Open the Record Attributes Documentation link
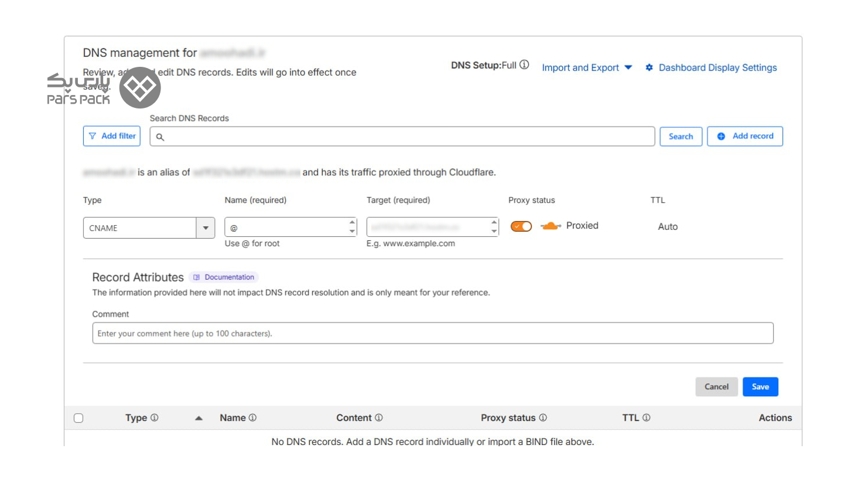The image size is (868, 479). [x=224, y=277]
